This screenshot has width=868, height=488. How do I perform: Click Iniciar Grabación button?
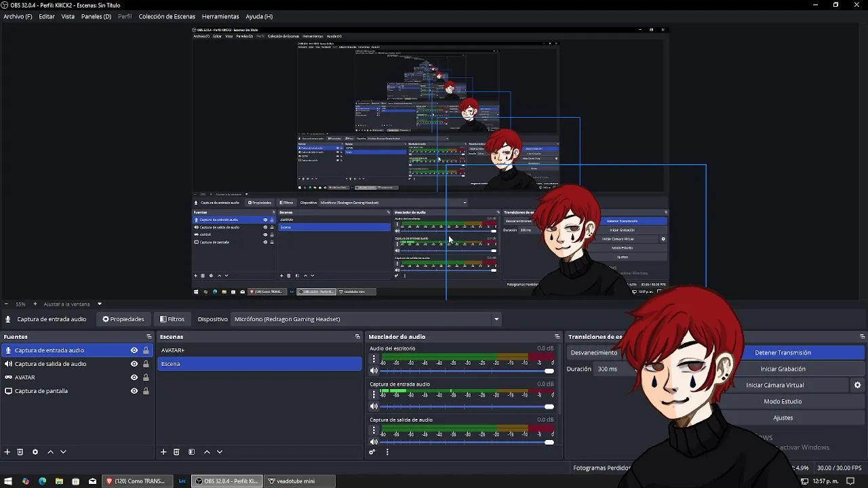pos(783,369)
